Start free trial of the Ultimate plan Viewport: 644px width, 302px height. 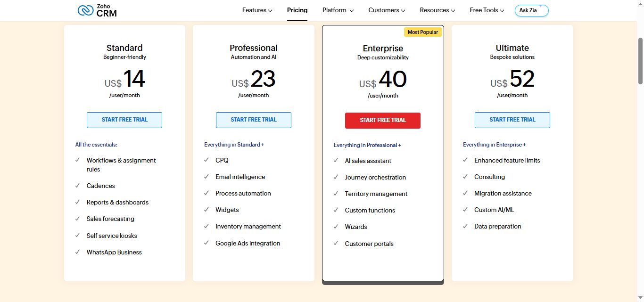[x=512, y=120]
